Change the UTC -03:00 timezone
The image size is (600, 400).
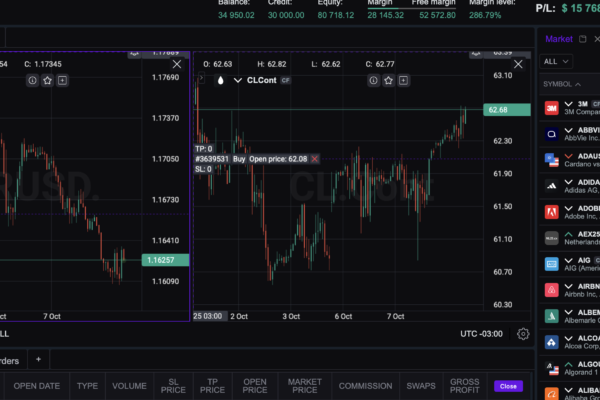[x=482, y=334]
